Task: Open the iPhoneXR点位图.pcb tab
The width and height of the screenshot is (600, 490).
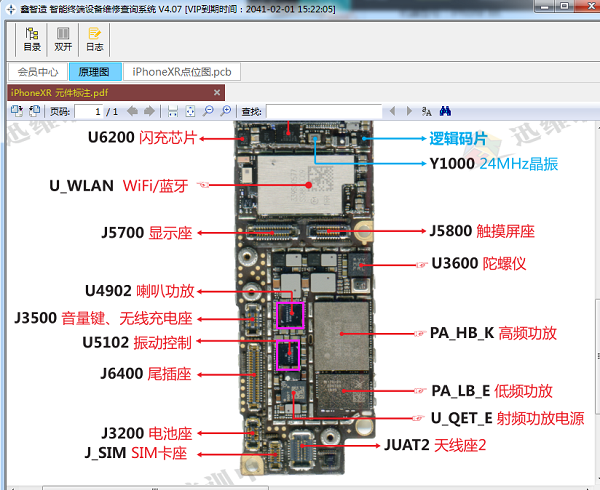Action: point(182,72)
